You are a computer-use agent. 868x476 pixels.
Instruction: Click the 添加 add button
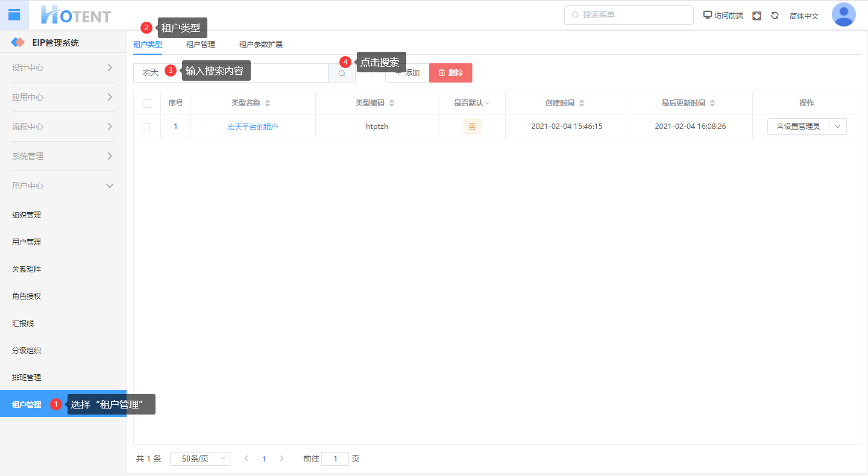[x=407, y=73]
